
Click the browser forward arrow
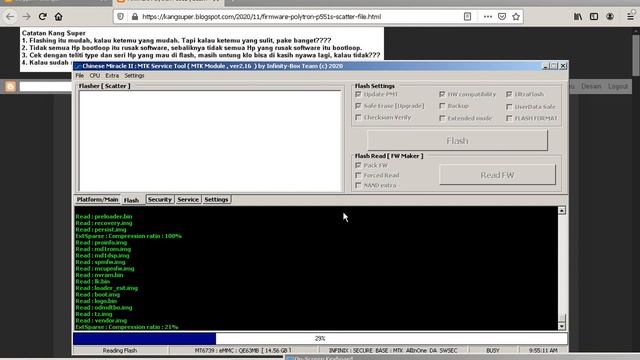(27, 17)
